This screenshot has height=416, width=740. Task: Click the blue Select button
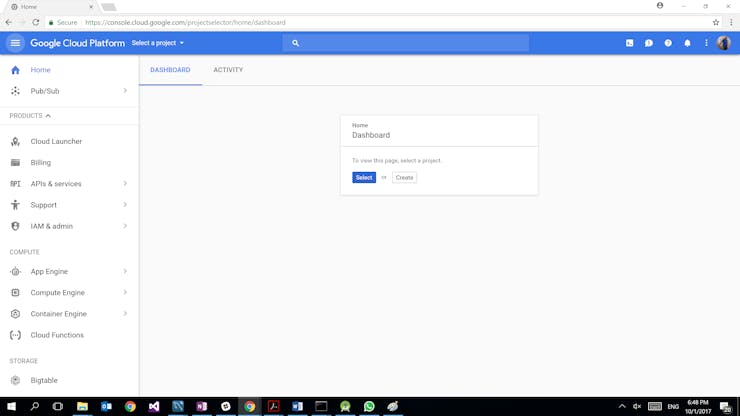(x=364, y=178)
